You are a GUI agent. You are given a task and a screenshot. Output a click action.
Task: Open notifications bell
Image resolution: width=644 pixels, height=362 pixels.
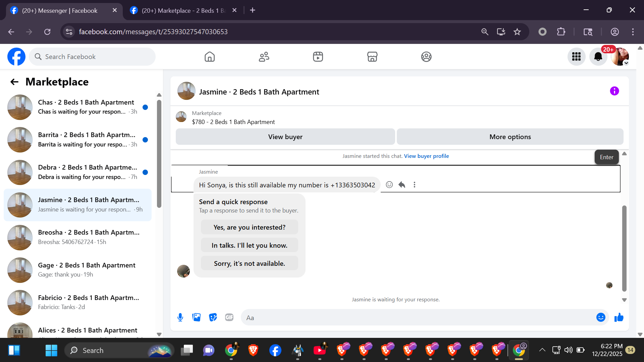pyautogui.click(x=598, y=57)
